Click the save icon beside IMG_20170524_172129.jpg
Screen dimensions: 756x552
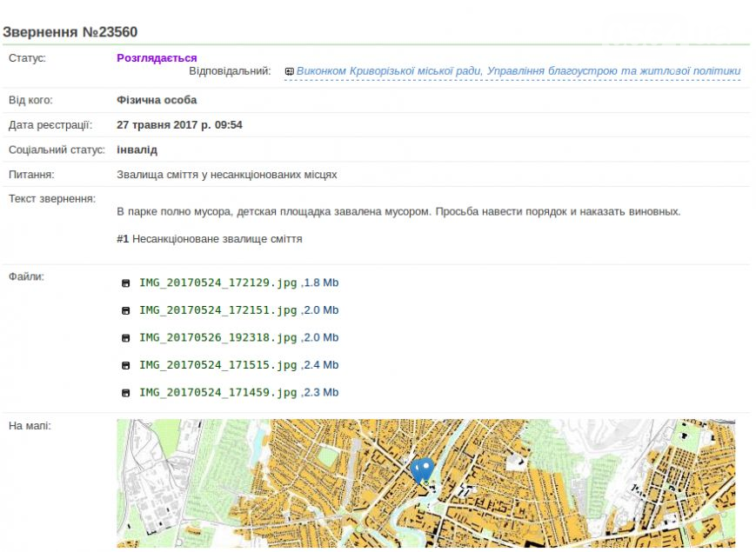[x=126, y=283]
